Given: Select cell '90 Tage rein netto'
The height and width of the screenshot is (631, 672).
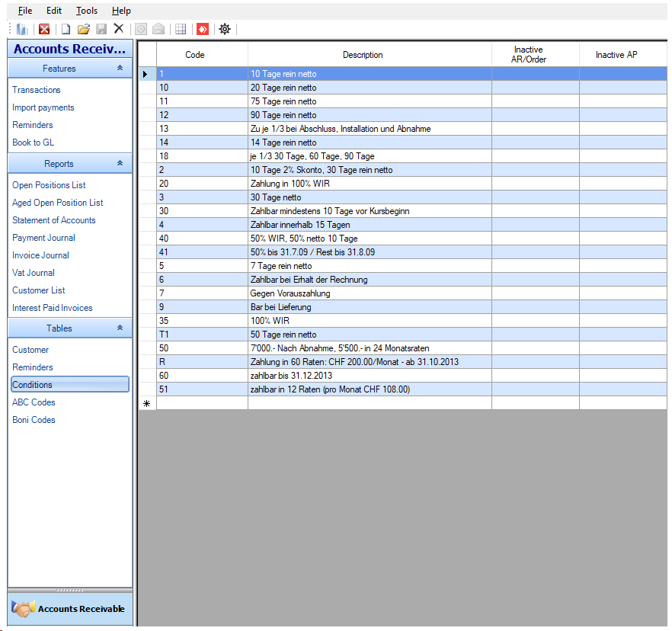Looking at the screenshot, I should [370, 115].
